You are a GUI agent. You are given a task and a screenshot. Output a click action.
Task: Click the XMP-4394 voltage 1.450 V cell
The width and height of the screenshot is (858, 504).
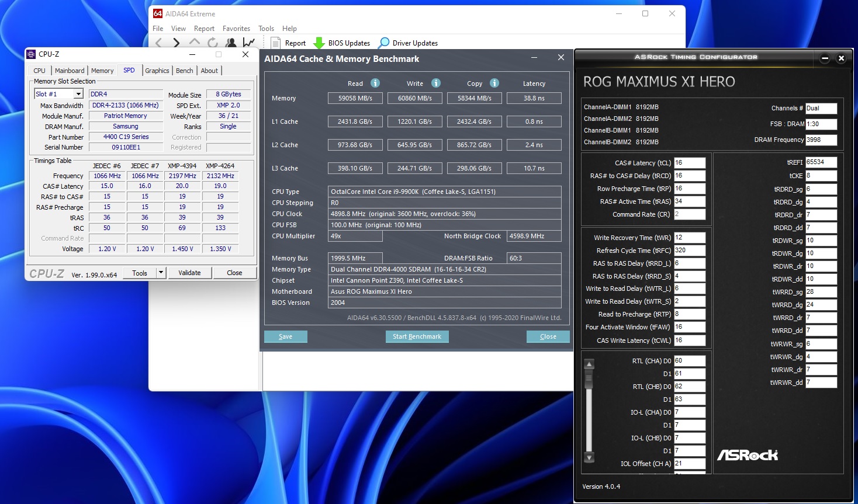(x=182, y=249)
